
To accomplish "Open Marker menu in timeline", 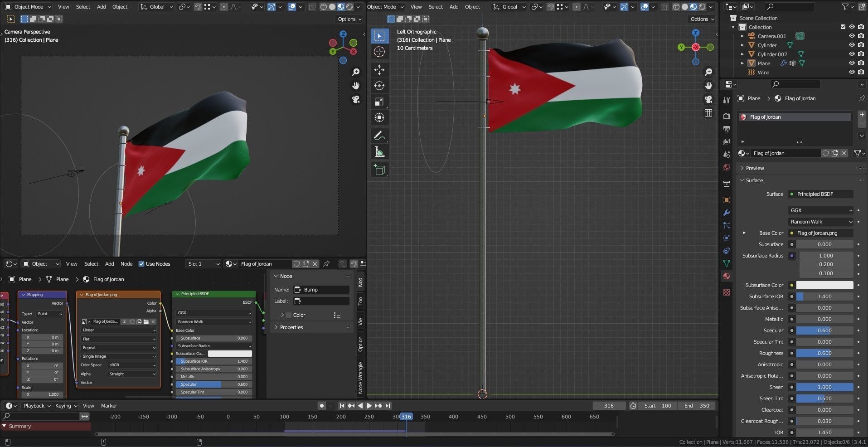I will [x=109, y=406].
